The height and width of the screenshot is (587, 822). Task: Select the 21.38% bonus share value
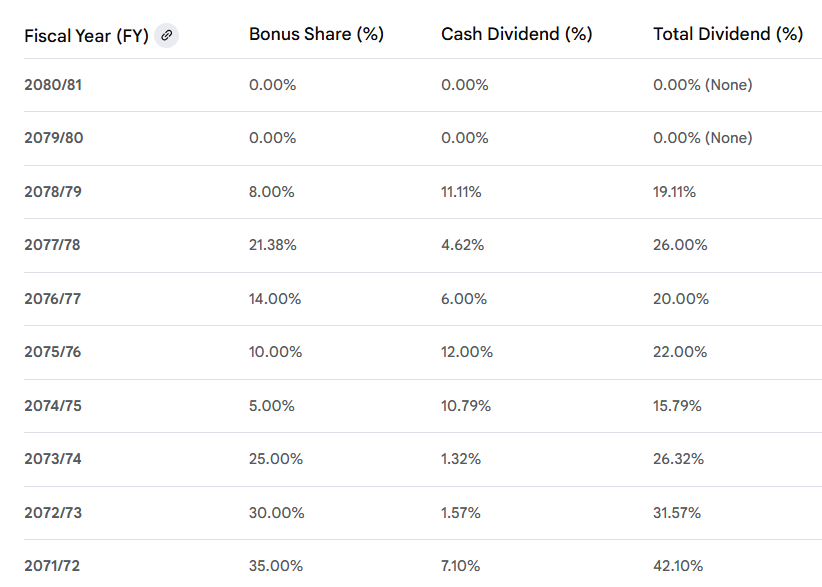tap(273, 245)
